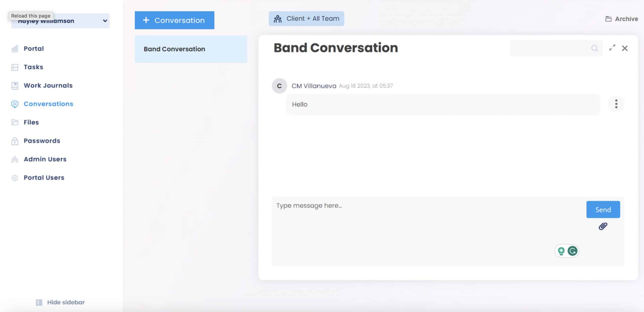Click the Admin Users navigation icon
The height and width of the screenshot is (312, 644).
(x=14, y=159)
